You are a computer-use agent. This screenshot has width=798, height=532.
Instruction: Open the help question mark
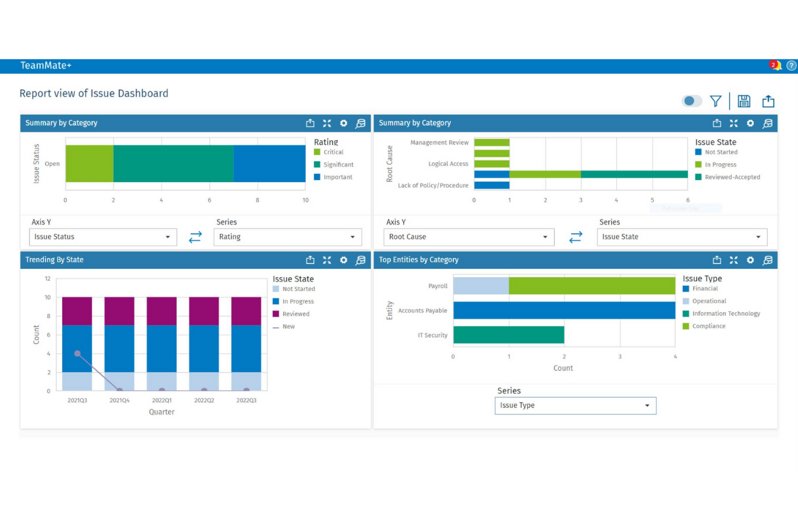tap(790, 65)
